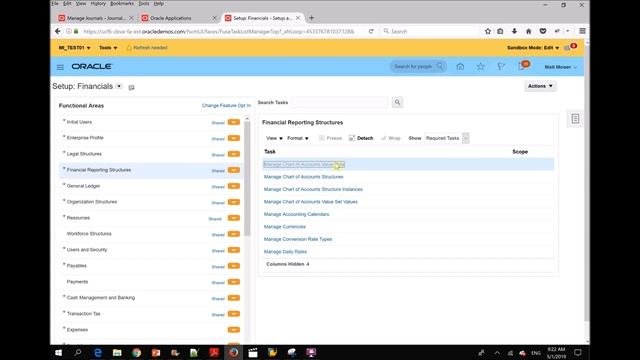
Task: Switch to Manage Journals browser tab
Action: 96,18
